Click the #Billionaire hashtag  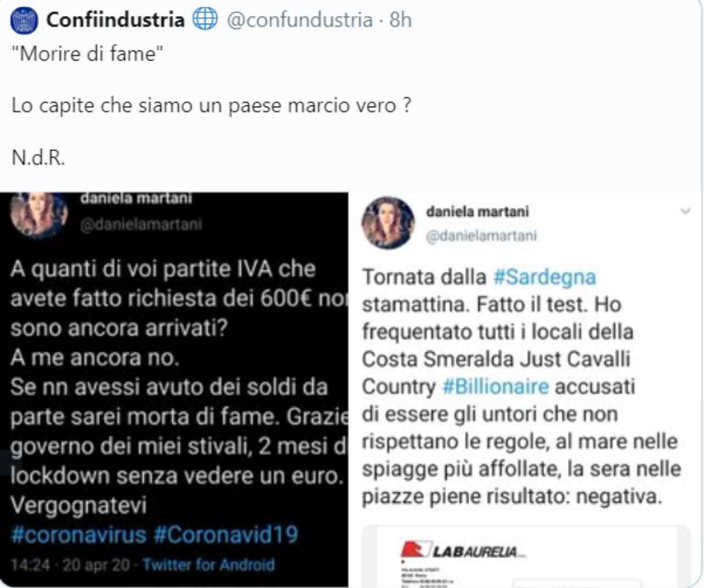496,386
